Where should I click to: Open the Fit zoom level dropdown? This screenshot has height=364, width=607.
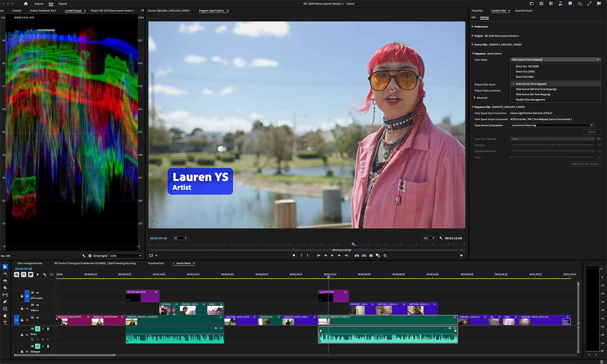(180, 238)
